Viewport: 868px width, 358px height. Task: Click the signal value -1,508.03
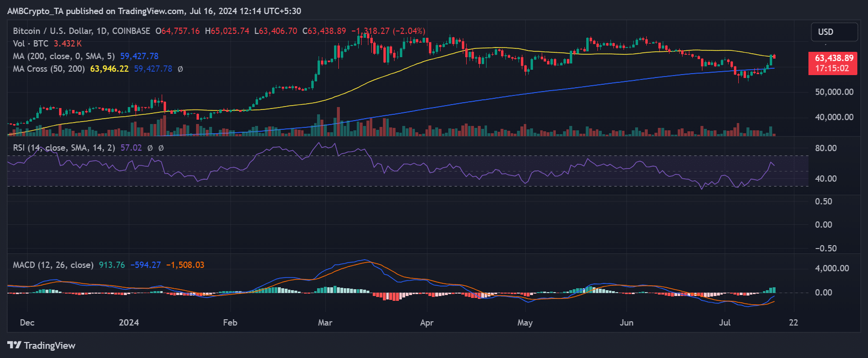(x=185, y=265)
